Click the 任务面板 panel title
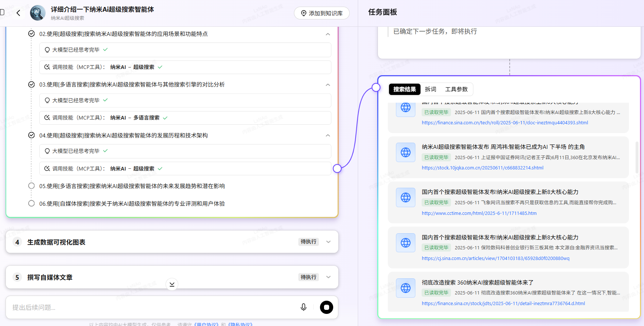644x326 pixels. pyautogui.click(x=382, y=12)
